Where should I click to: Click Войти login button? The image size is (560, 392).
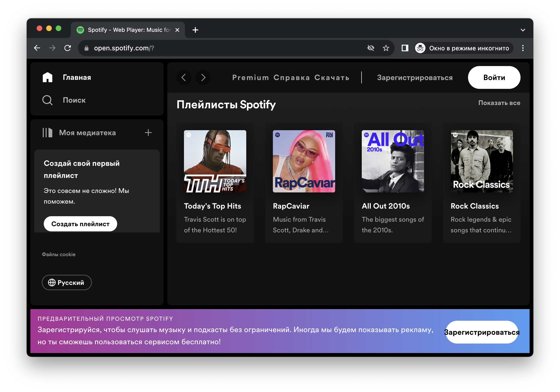494,77
